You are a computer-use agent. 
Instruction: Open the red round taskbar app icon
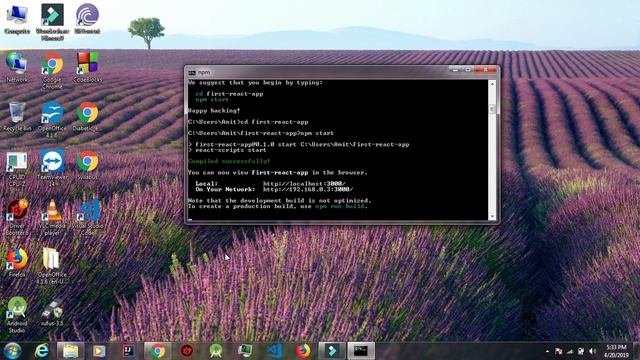pos(187,351)
